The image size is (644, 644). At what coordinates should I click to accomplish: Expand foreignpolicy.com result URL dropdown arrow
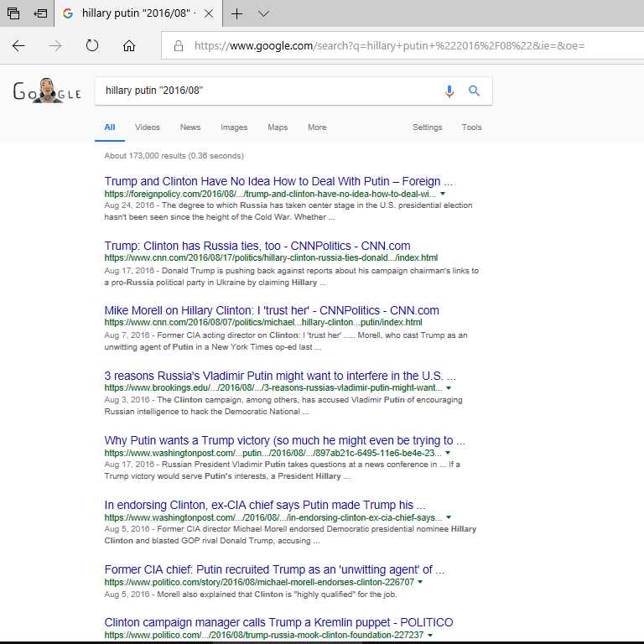443,194
